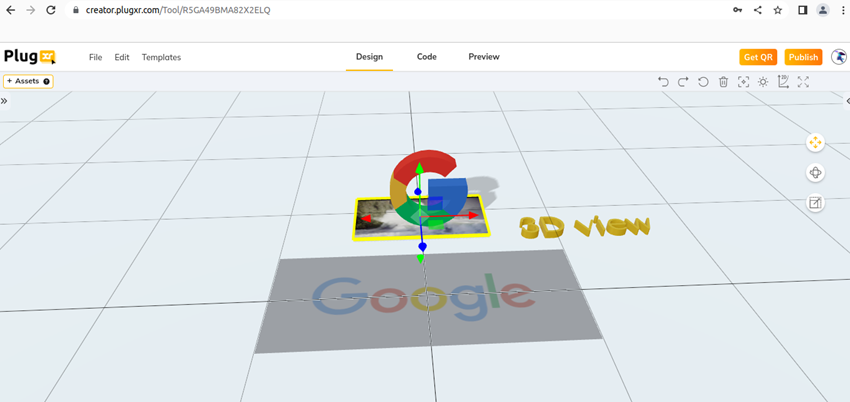Bookmark this page with the star icon

[x=778, y=10]
